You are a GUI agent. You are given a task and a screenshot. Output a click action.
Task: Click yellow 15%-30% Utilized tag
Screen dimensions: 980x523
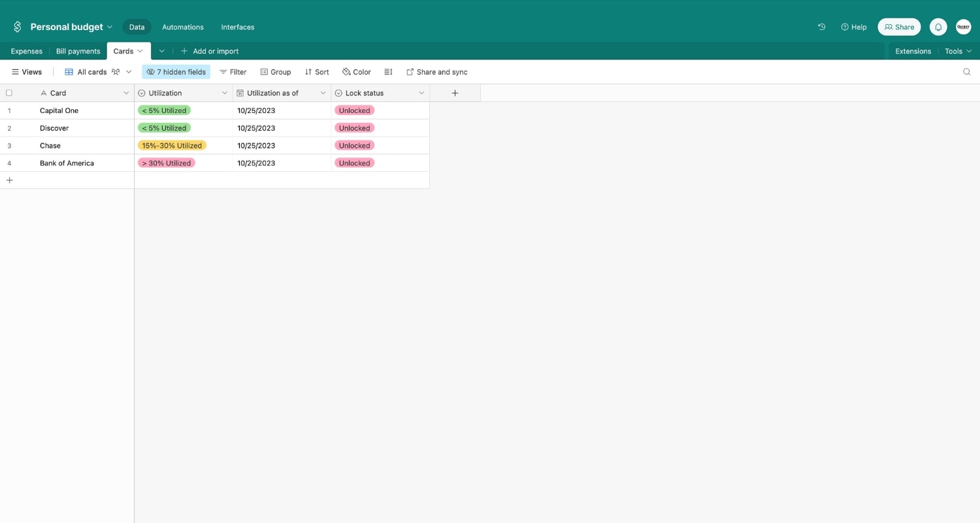172,146
